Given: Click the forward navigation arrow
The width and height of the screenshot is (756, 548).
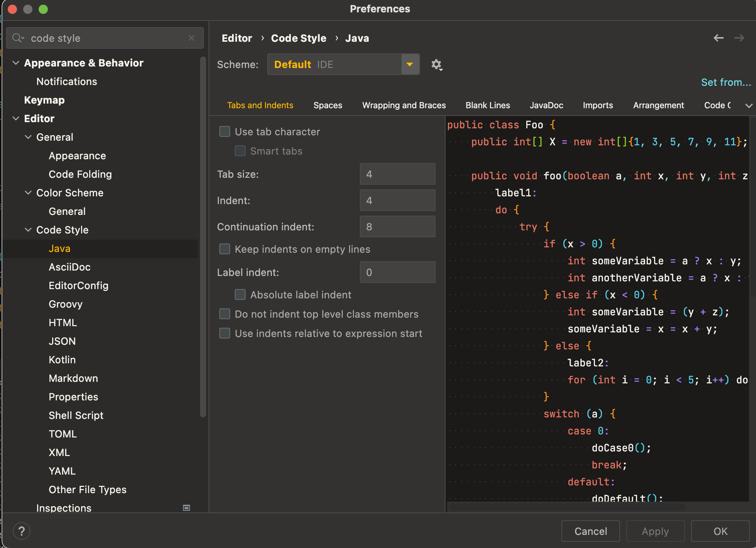Looking at the screenshot, I should [x=739, y=38].
